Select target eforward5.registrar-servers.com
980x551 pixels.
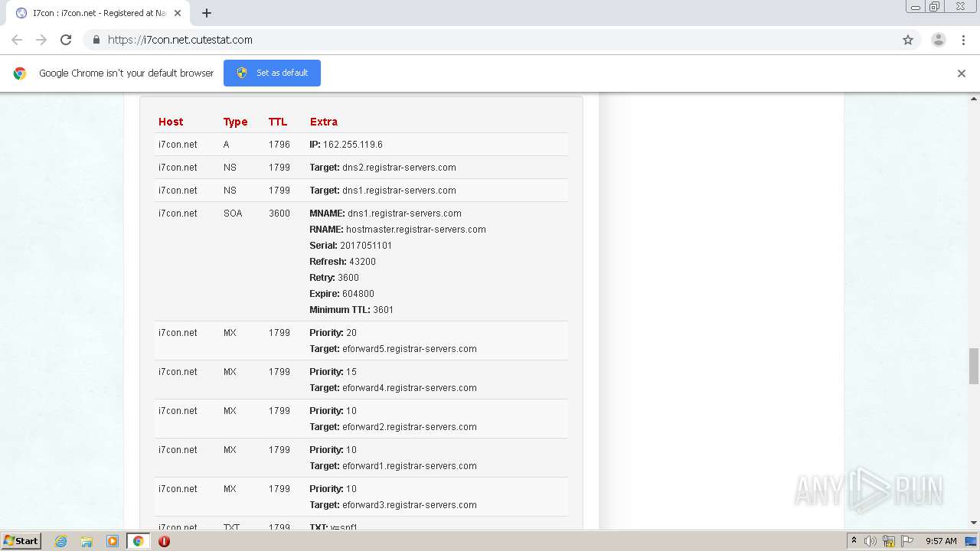[x=410, y=349]
